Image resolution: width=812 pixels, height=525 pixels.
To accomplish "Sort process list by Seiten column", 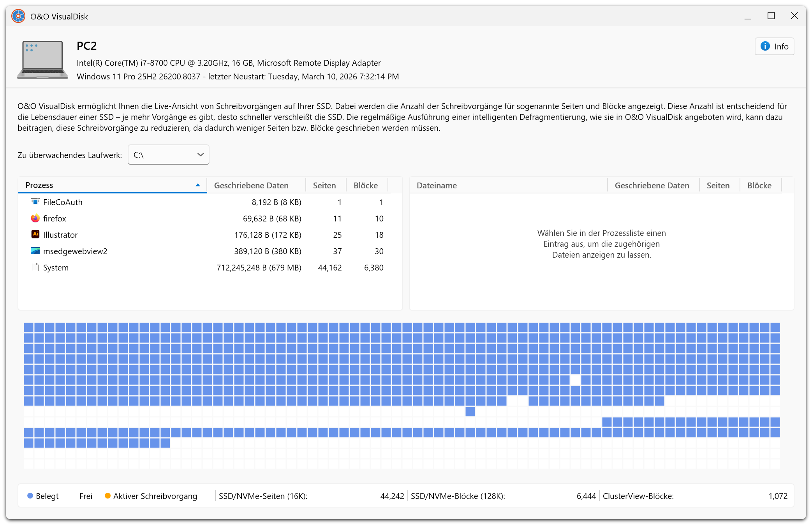I will 324,186.
